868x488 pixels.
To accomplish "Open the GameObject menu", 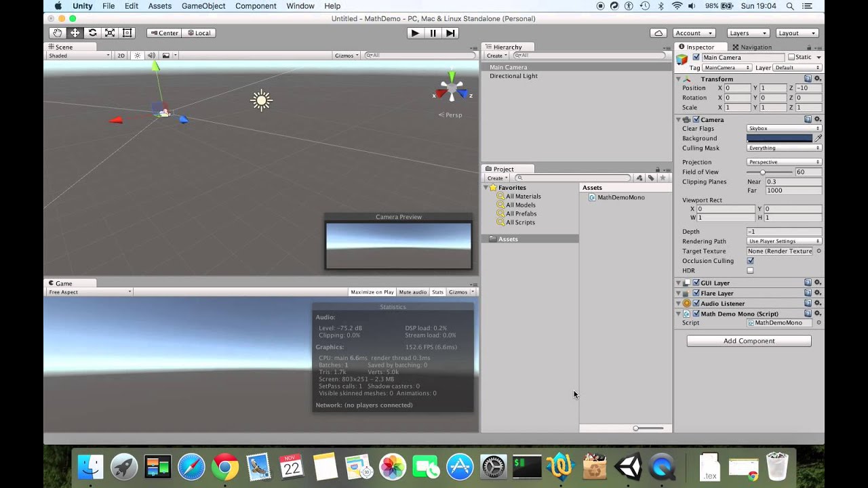I will pos(203,6).
